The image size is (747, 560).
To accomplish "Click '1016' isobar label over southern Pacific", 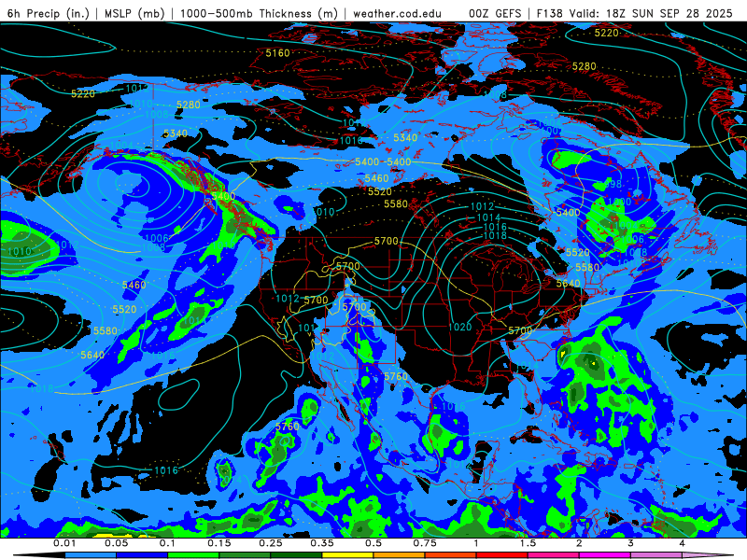I will click(x=166, y=470).
